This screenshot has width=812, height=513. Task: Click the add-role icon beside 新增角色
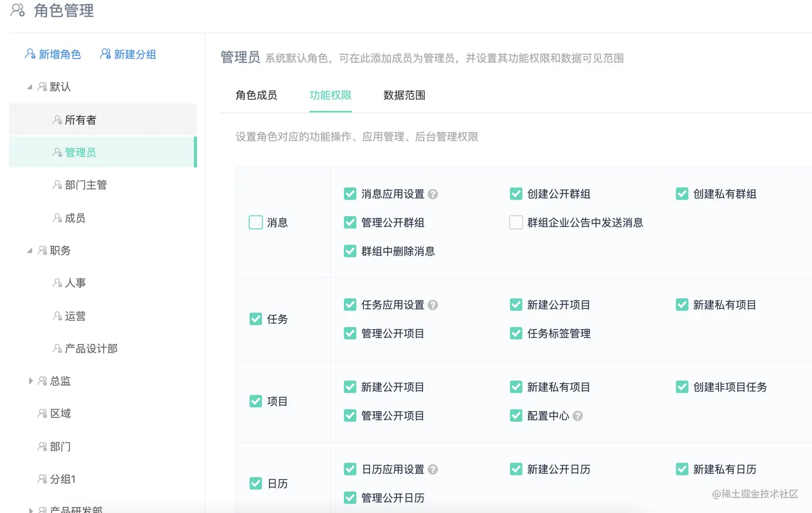click(30, 54)
